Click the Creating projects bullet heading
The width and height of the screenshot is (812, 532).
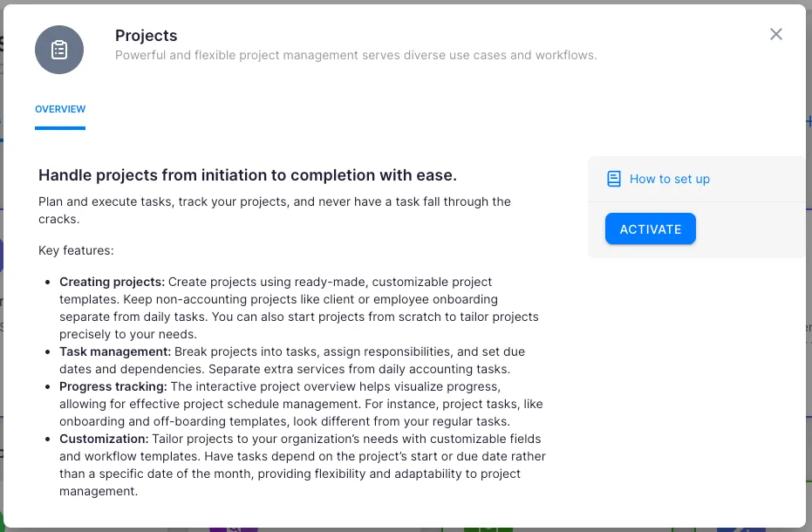(x=112, y=282)
